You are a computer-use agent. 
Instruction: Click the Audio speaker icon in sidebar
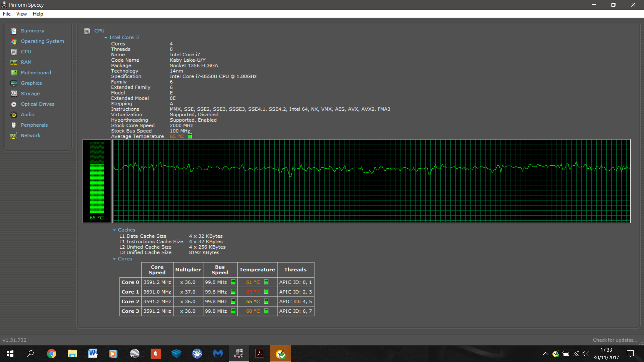(x=14, y=115)
